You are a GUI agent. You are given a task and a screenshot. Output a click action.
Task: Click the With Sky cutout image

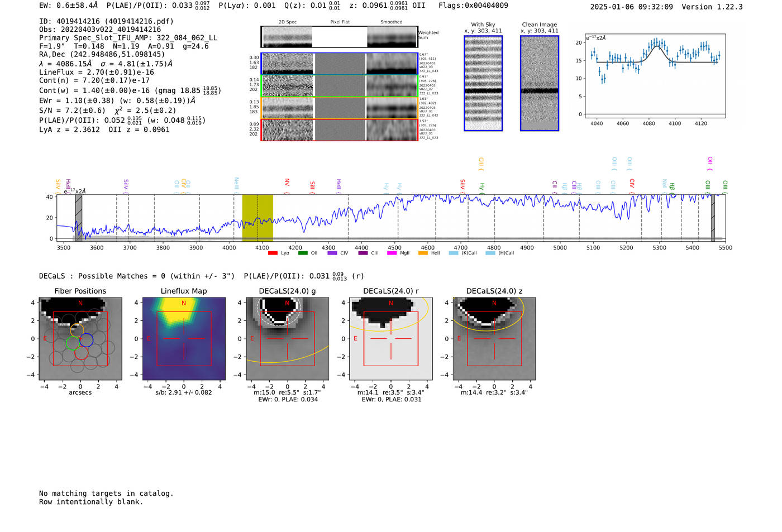coord(483,83)
